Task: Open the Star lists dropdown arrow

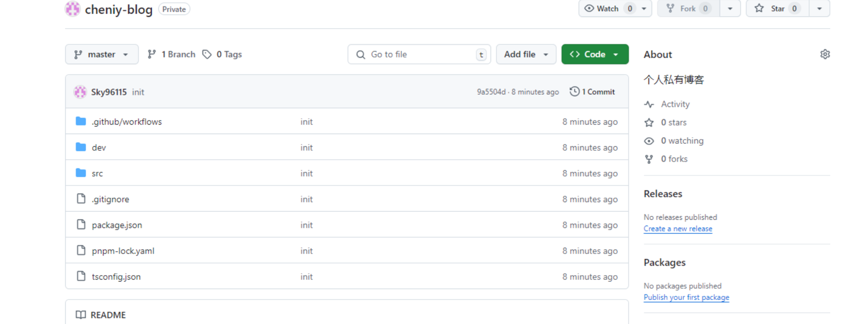Action: point(819,9)
